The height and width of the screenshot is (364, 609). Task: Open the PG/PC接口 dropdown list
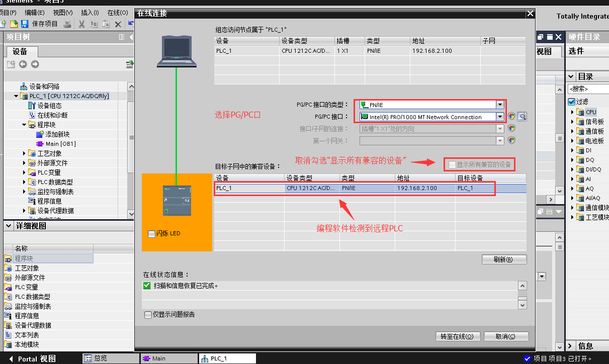tap(500, 116)
